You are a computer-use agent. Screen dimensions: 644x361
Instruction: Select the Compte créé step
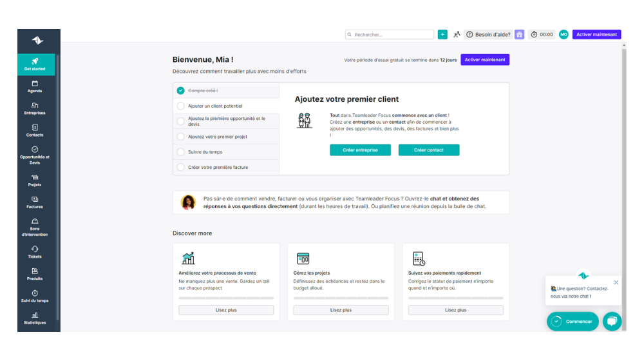(x=226, y=90)
